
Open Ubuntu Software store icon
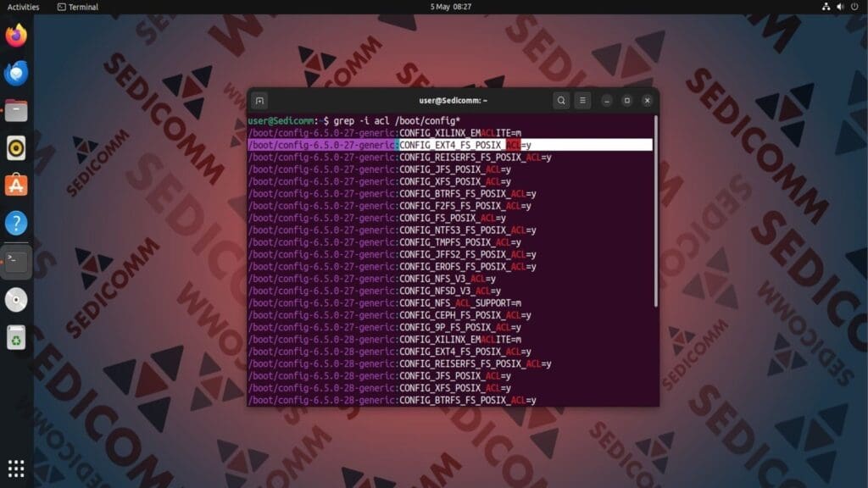[16, 186]
